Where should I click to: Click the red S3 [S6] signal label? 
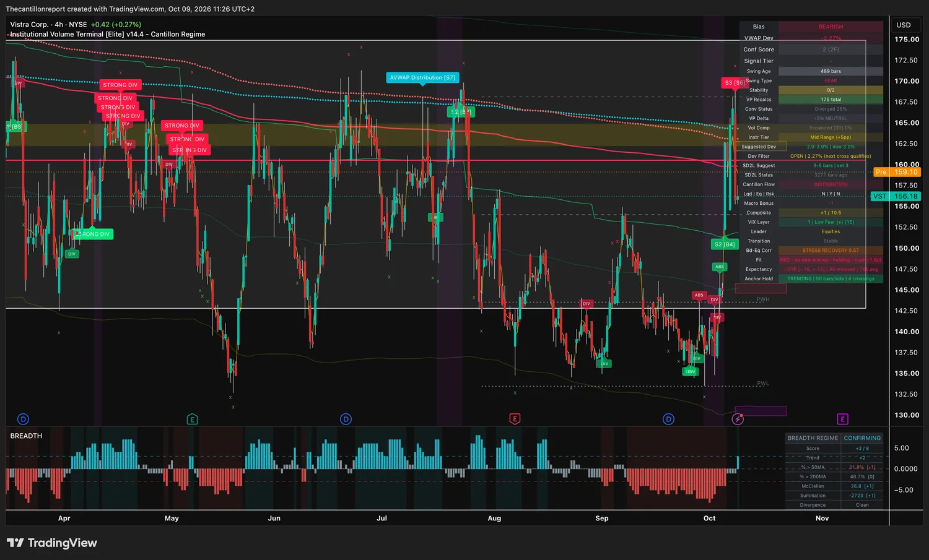click(x=735, y=82)
